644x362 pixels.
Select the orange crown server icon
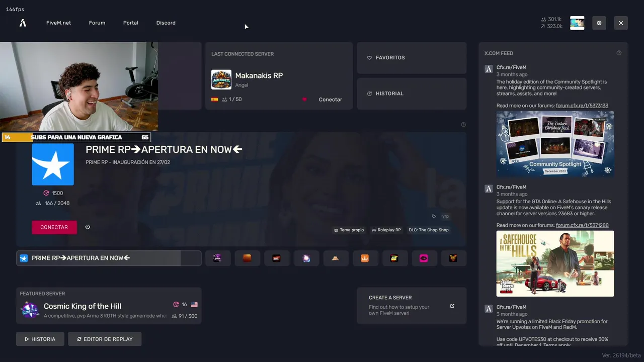click(x=365, y=258)
